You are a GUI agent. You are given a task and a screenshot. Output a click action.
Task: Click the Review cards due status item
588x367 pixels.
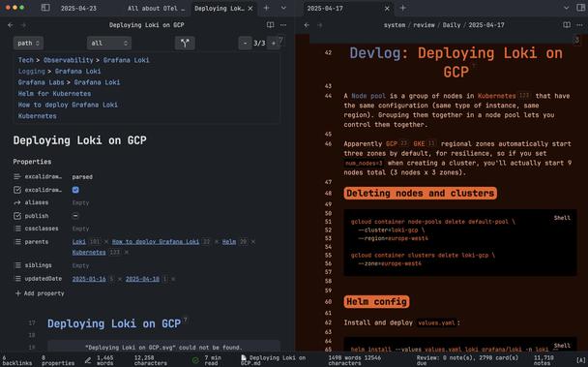click(x=468, y=360)
